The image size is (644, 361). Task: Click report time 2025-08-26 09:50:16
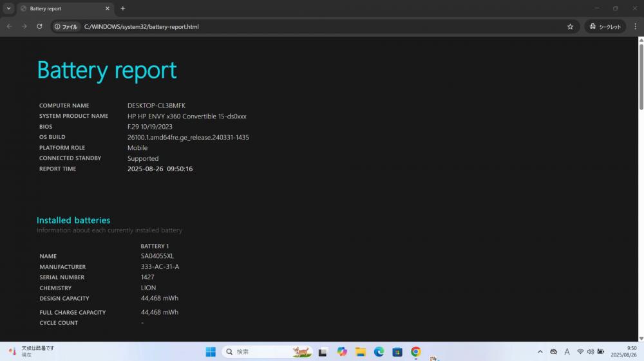click(x=160, y=169)
